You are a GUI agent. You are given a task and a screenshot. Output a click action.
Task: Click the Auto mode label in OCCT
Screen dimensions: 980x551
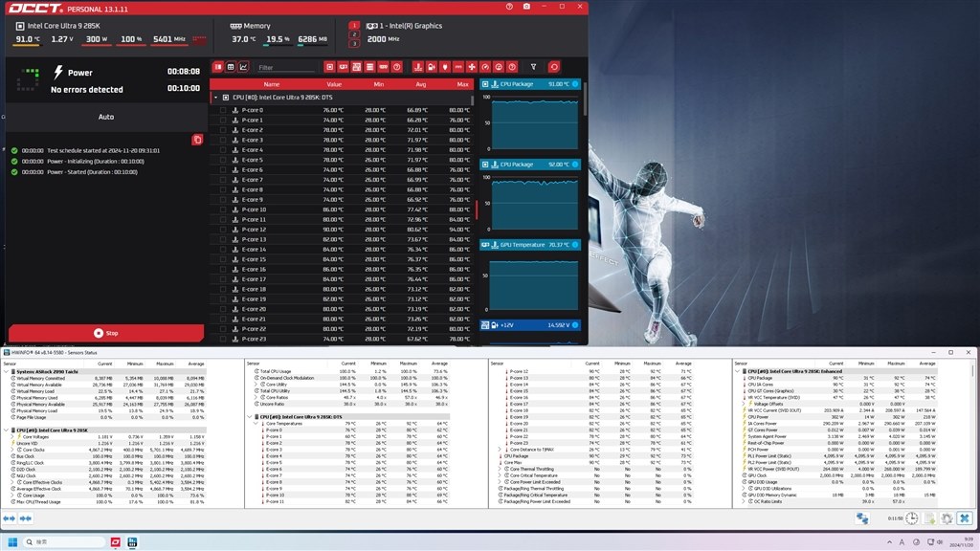point(106,117)
